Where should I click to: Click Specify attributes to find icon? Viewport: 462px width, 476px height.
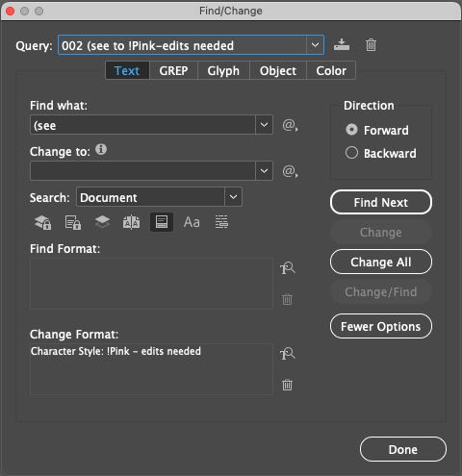(x=288, y=268)
